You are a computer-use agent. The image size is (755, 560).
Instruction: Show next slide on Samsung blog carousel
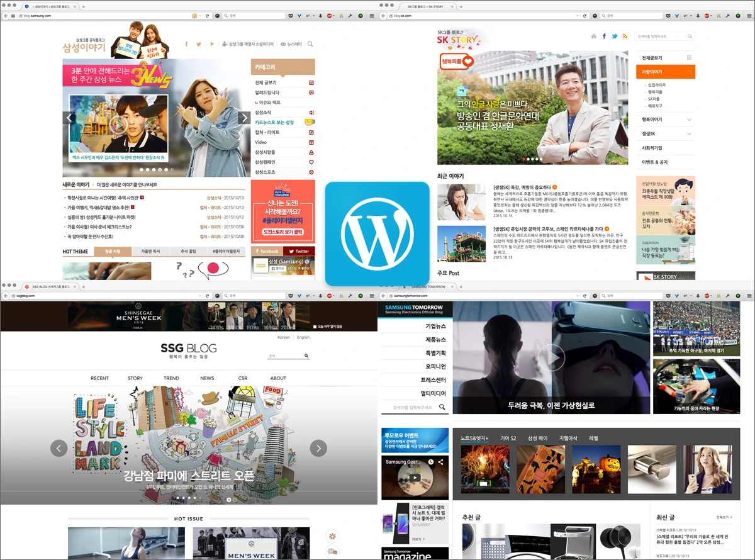point(244,118)
